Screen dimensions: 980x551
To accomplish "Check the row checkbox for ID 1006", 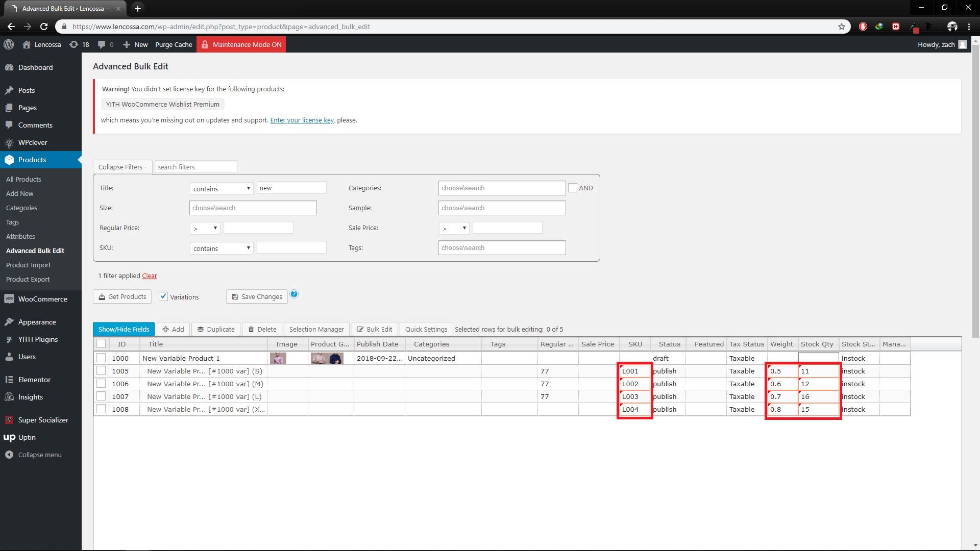I will (101, 384).
